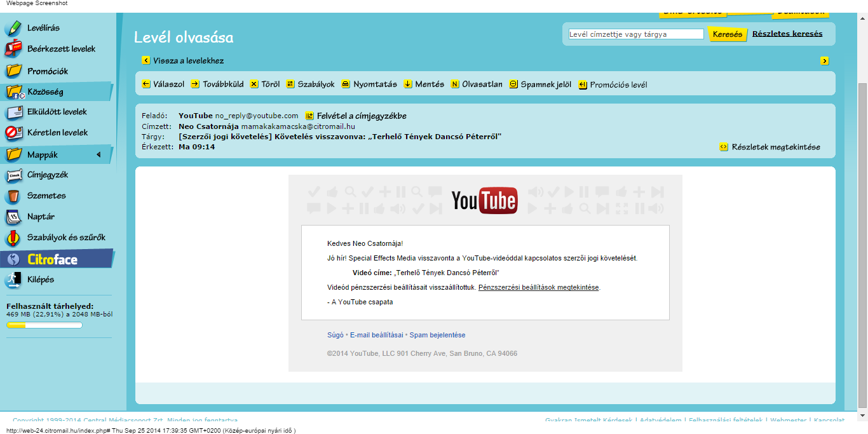Screen dimensions: 868x434
Task: Click the Kedves Neo Csatornája! greeting text
Action: coord(365,243)
